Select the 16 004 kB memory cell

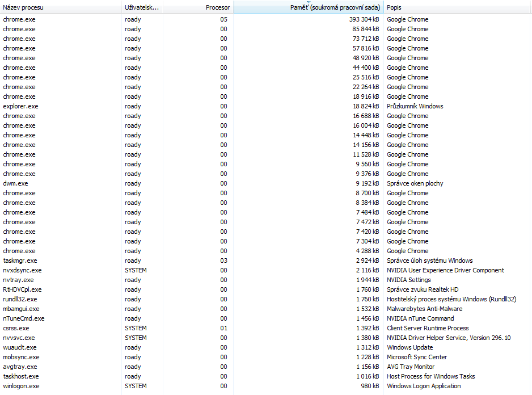365,125
